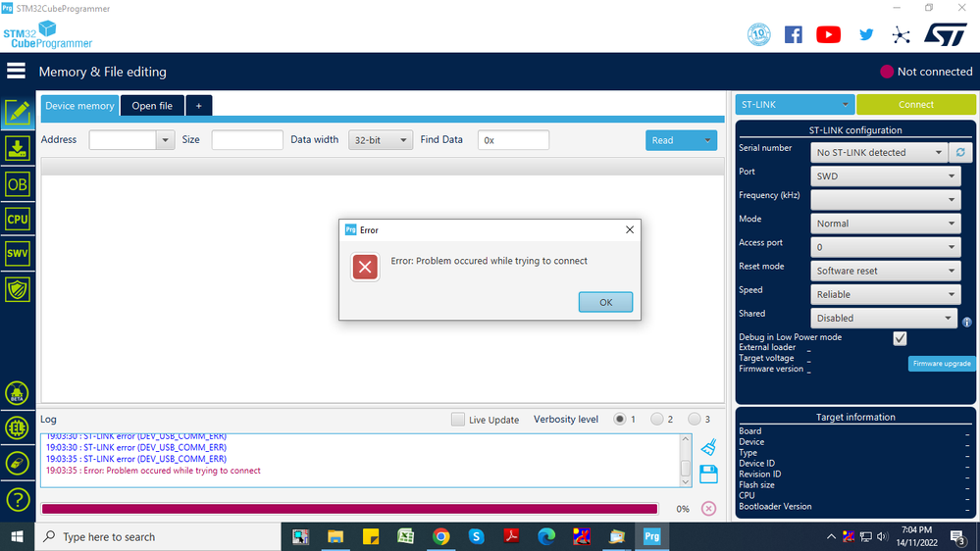Open the hamburger main menu
This screenshot has width=980, height=551.
17,71
